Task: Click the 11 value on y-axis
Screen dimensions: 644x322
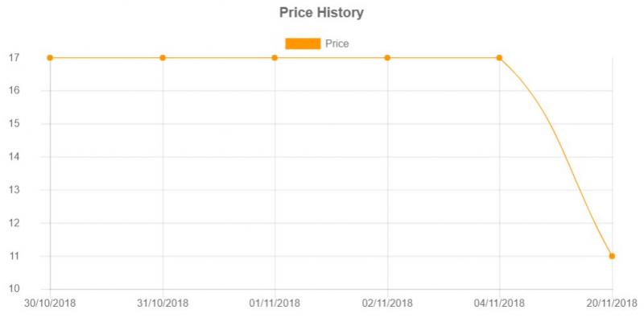Action: pyautogui.click(x=14, y=256)
